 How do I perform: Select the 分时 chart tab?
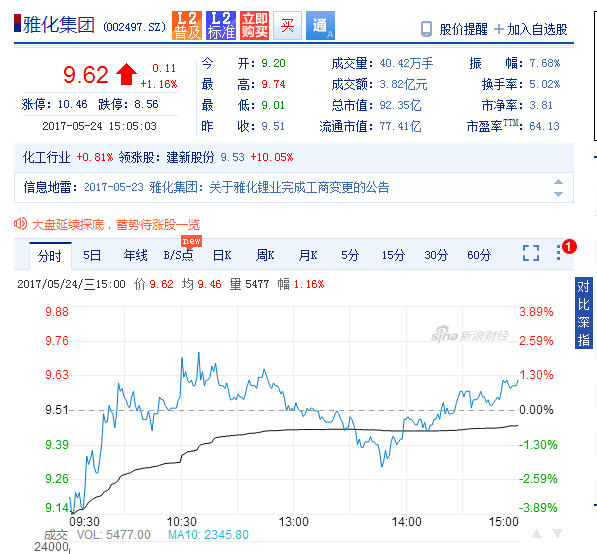tap(50, 256)
